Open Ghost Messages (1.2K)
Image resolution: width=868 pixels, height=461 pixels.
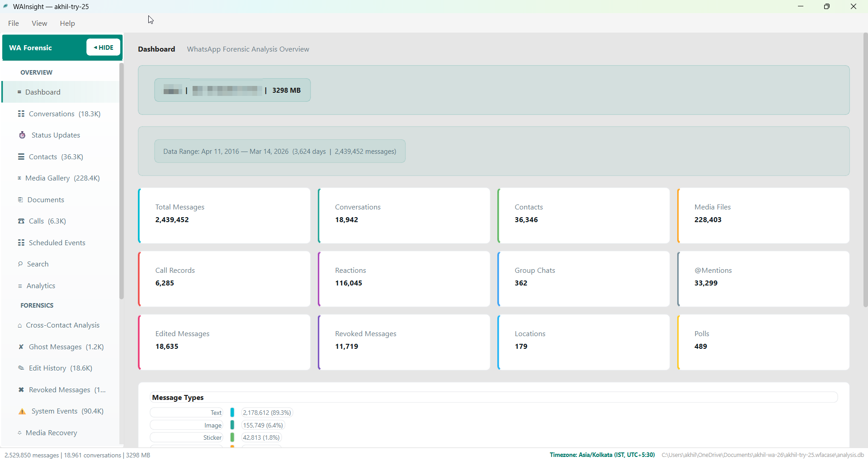click(61, 347)
